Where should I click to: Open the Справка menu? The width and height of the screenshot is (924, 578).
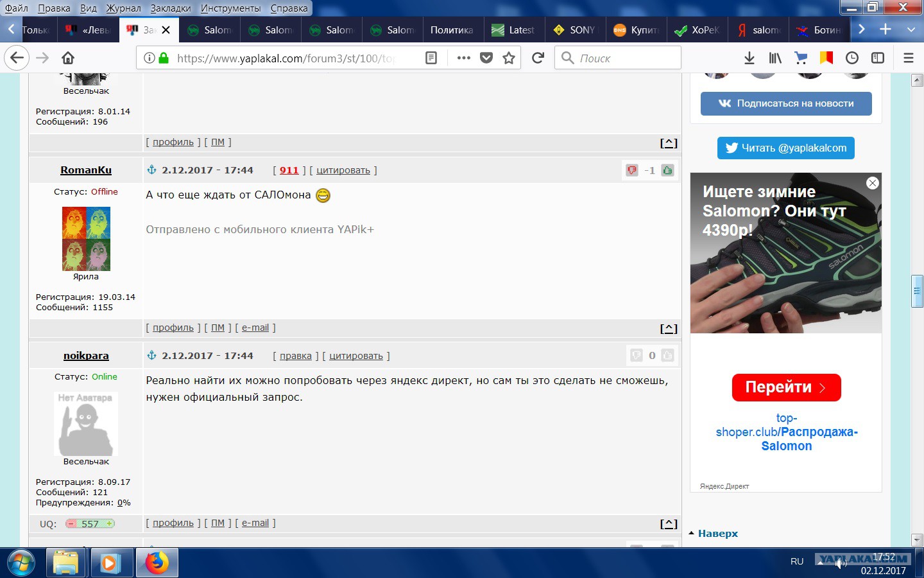tap(289, 8)
